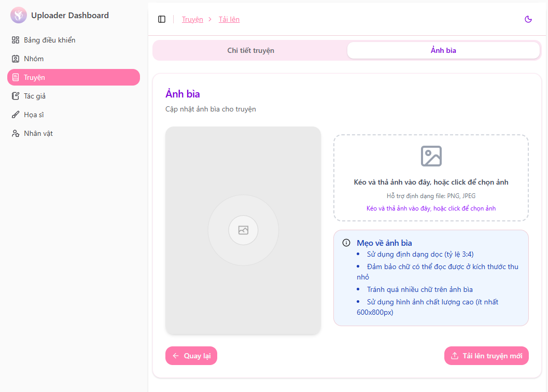Select the Họa sĩ brush icon

[15, 115]
